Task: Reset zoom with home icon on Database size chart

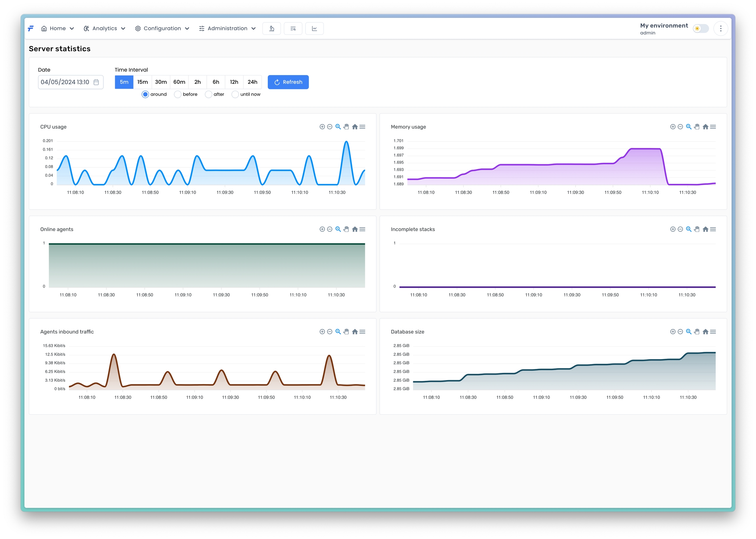Action: (x=705, y=332)
